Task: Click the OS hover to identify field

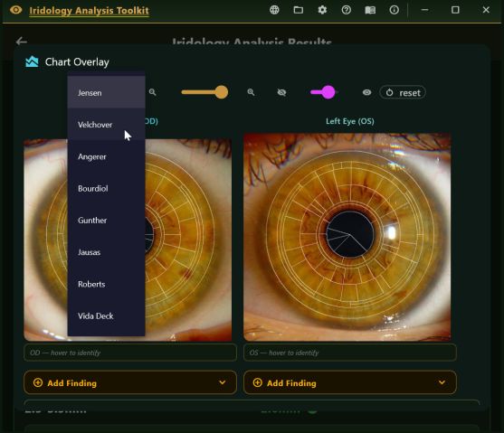Action: [349, 353]
